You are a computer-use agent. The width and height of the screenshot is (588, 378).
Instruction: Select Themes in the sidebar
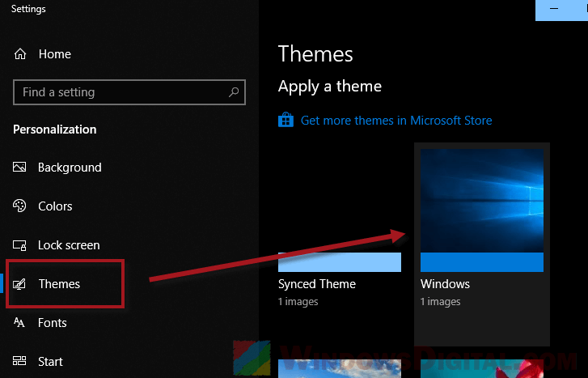(59, 284)
